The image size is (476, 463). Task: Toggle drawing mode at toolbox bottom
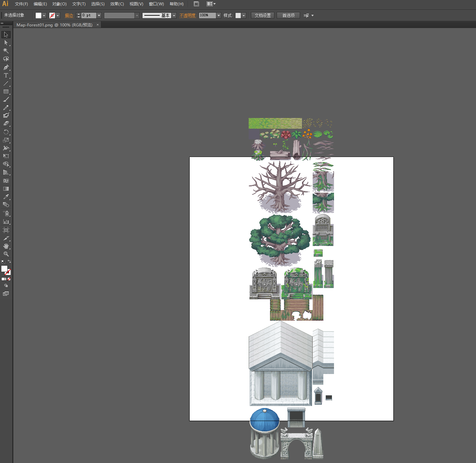coord(6,286)
